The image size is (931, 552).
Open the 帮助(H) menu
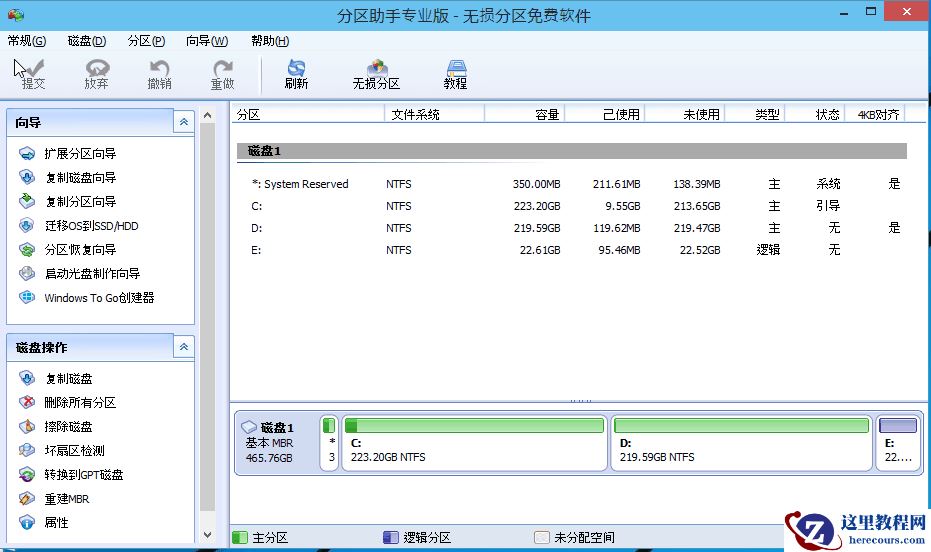point(270,41)
